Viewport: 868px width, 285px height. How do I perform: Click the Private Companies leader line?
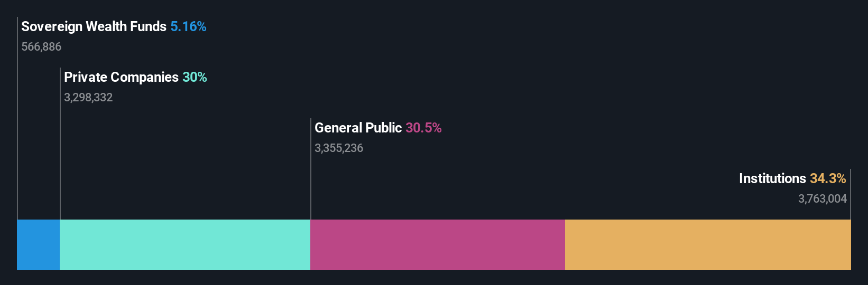click(x=60, y=144)
